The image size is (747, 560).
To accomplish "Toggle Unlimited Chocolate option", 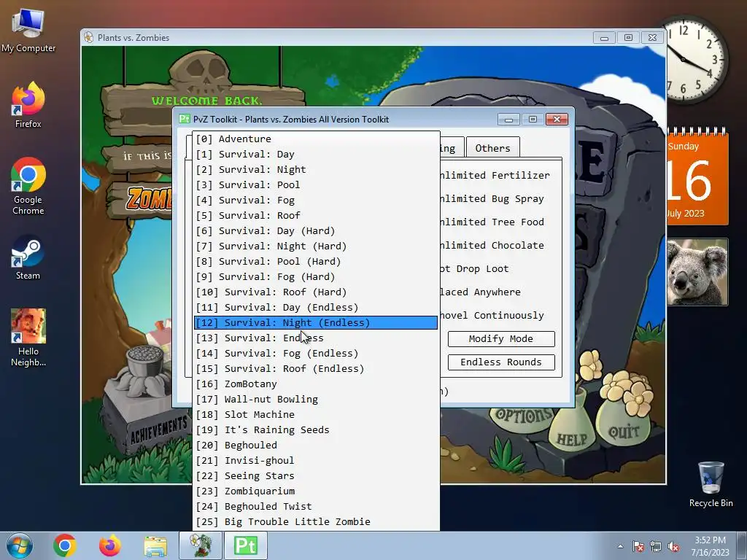I will tap(492, 245).
